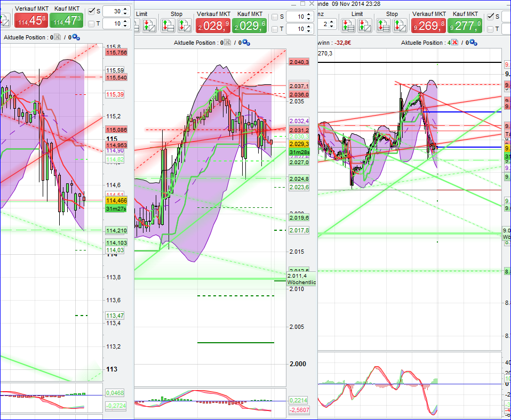Open position settings gears on the right chart
Viewport: 511px width, 420px height.
(x=473, y=42)
